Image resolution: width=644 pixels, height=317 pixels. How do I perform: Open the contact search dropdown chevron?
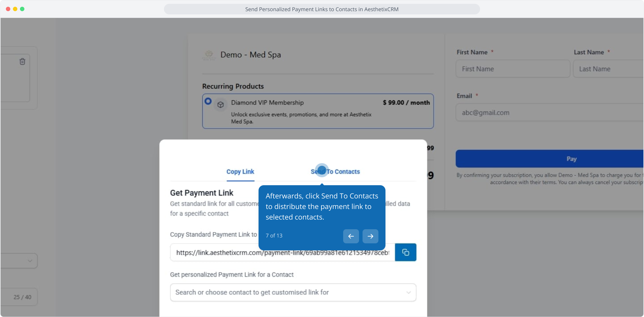[x=408, y=292]
